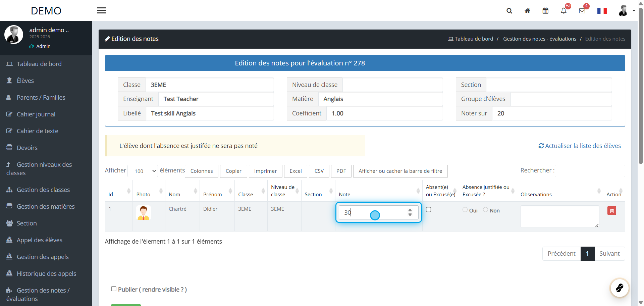Increase note value with stepper up arrow
The image size is (644, 306).
(x=410, y=210)
